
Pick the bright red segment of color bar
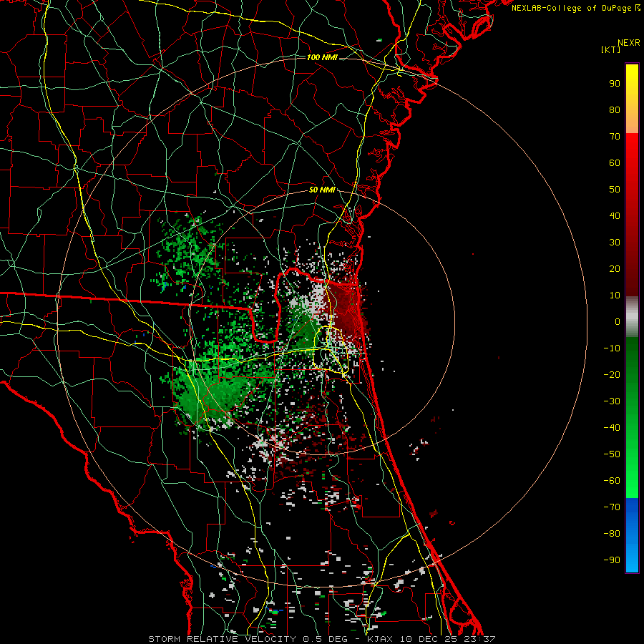tap(632, 215)
